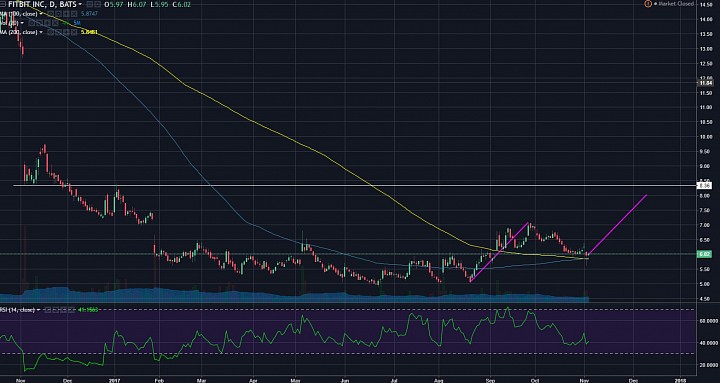Click the 8.36 price label on the axis
Screen dimensions: 720x383
(x=704, y=186)
